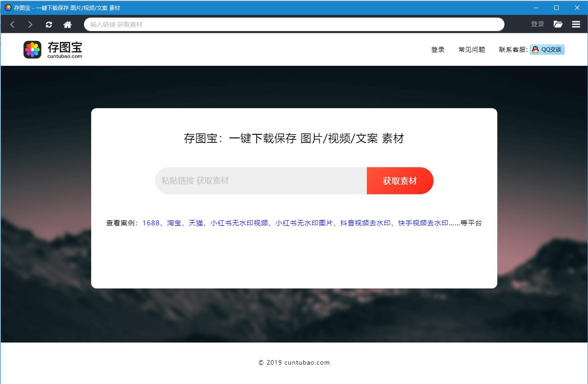The height and width of the screenshot is (384, 588).
Task: Open the 抖音视频去水印 example link
Action: coord(366,223)
